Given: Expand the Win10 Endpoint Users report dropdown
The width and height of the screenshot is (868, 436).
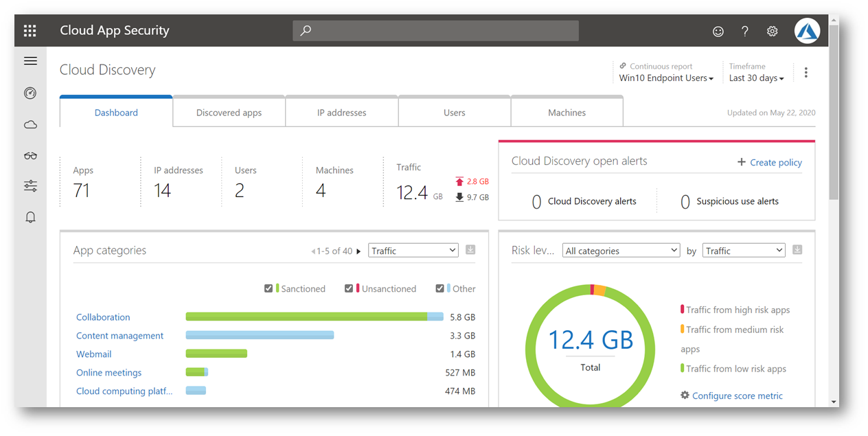Looking at the screenshot, I should 666,78.
